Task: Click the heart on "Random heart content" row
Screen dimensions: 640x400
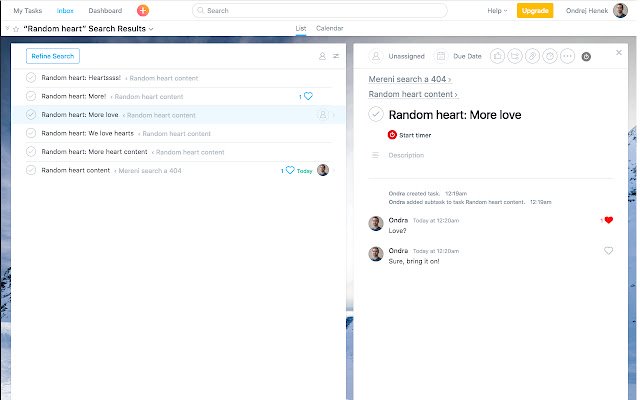Action: [x=290, y=170]
